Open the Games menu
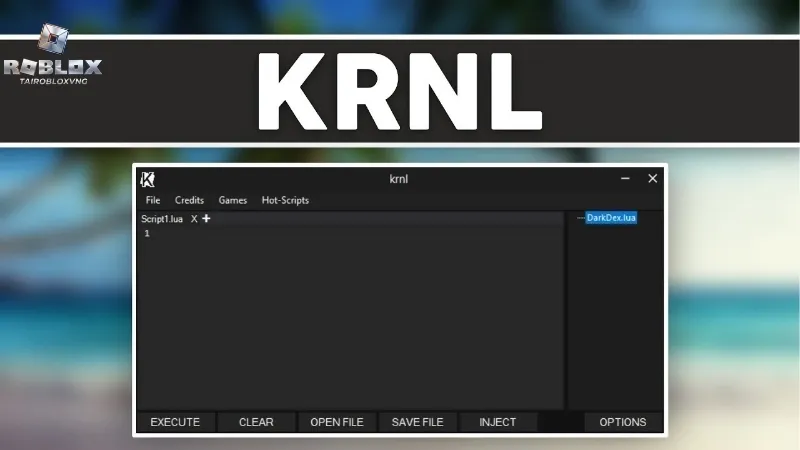Image resolution: width=800 pixels, height=450 pixels. pyautogui.click(x=233, y=200)
